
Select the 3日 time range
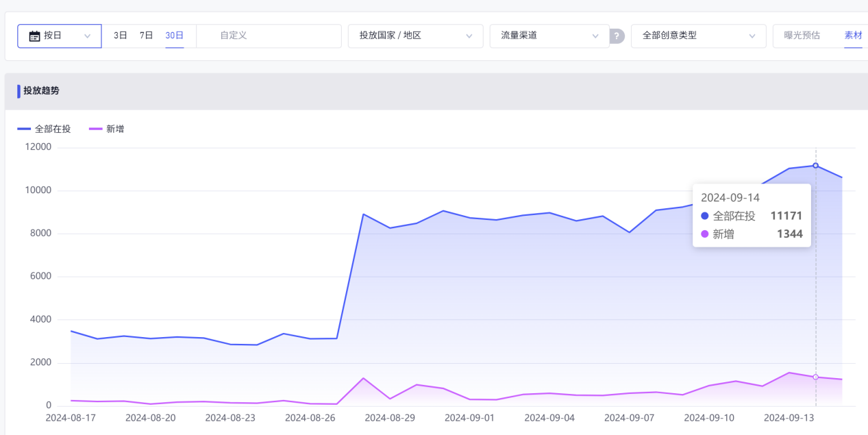pos(121,36)
